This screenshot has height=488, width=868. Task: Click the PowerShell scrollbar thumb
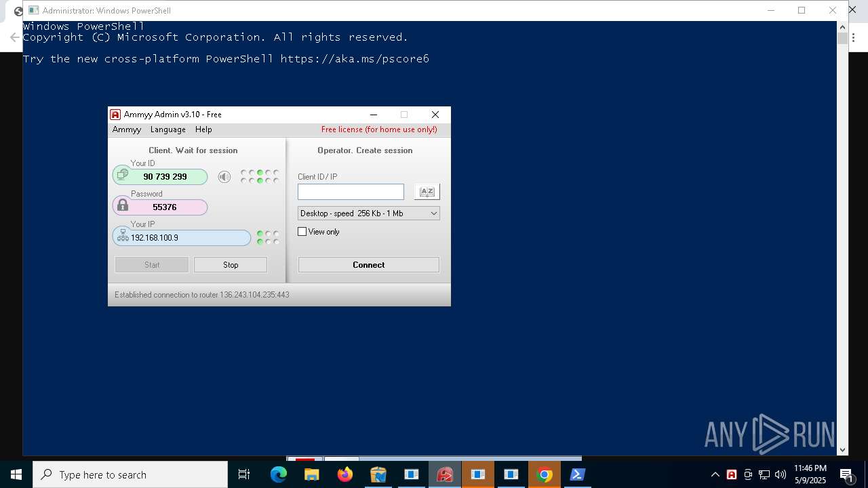click(842, 38)
